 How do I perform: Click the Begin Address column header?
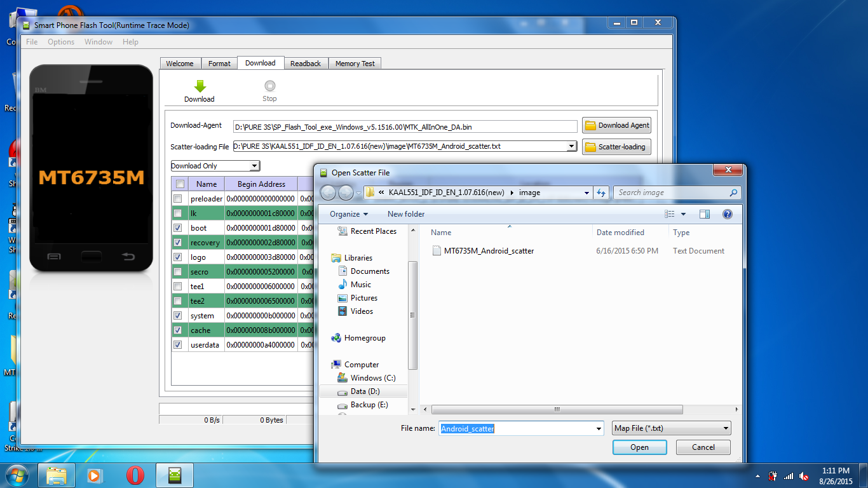[x=261, y=184]
